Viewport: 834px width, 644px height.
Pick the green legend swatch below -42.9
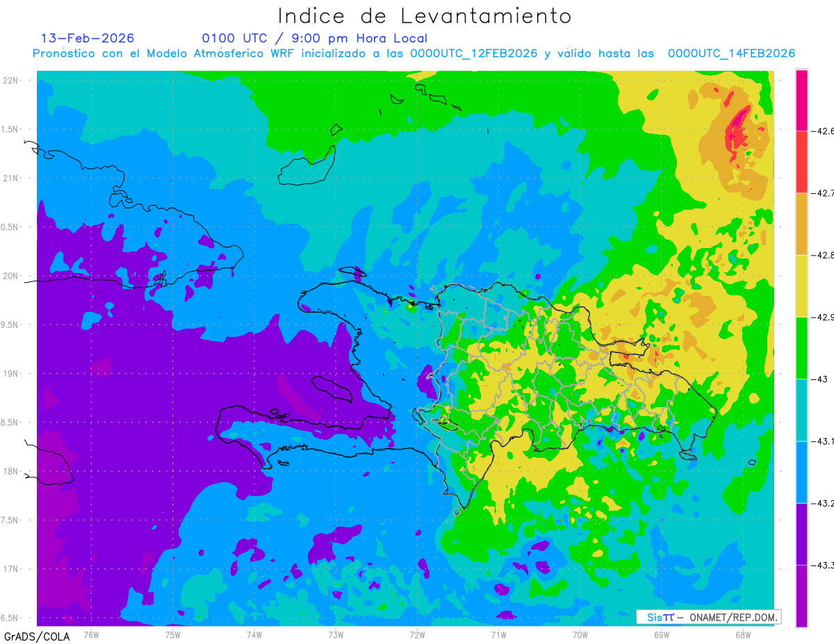[801, 348]
